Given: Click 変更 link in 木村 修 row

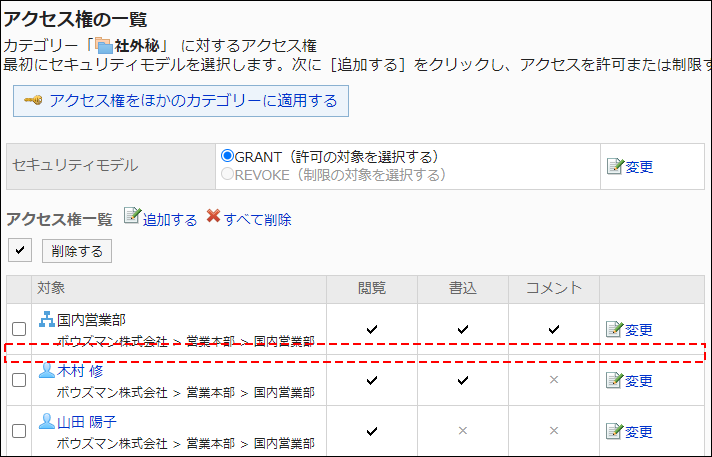Looking at the screenshot, I should coord(638,381).
